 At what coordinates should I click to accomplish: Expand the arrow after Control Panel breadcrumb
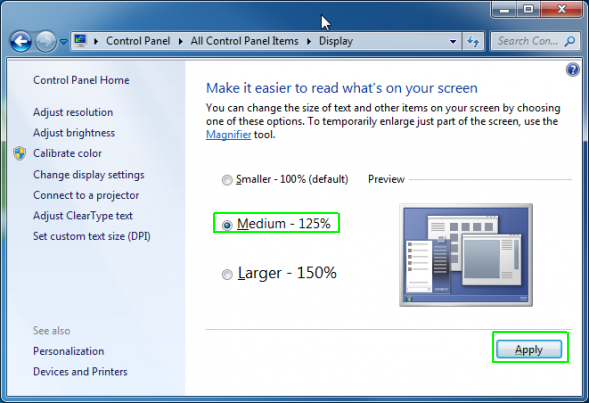point(181,41)
